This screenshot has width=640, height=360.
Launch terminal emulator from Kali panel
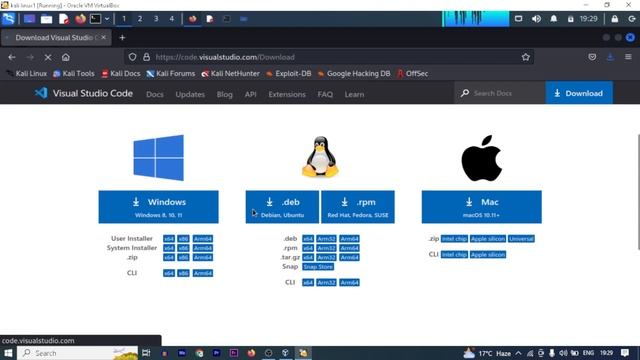tap(95, 19)
